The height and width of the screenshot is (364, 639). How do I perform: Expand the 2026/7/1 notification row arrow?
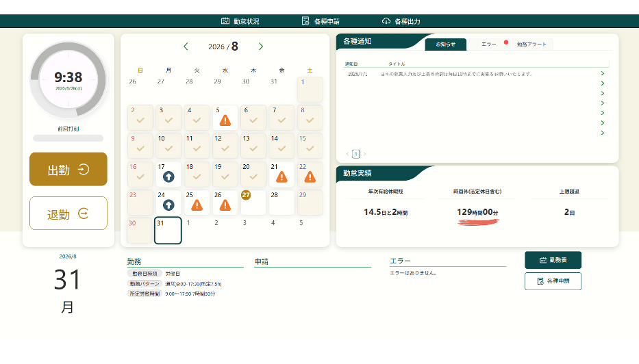pos(602,73)
